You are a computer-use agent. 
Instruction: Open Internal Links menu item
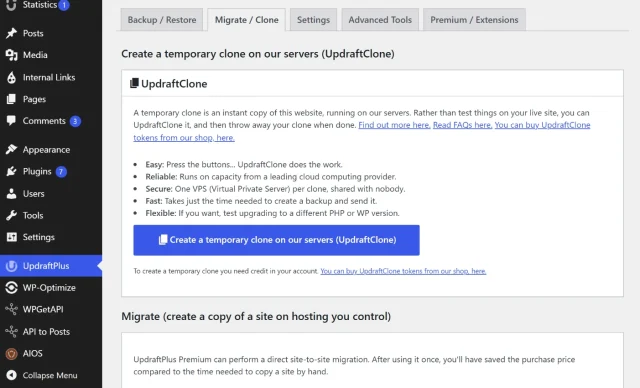click(51, 77)
